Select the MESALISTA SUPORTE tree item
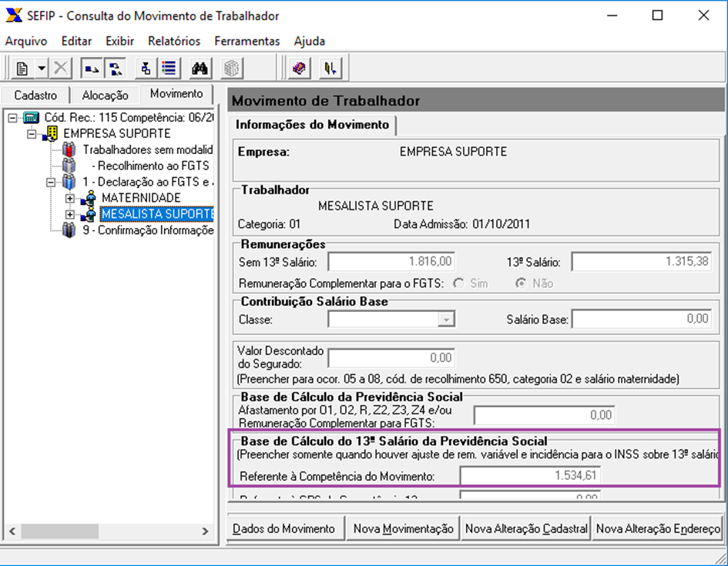The width and height of the screenshot is (728, 566). (157, 214)
